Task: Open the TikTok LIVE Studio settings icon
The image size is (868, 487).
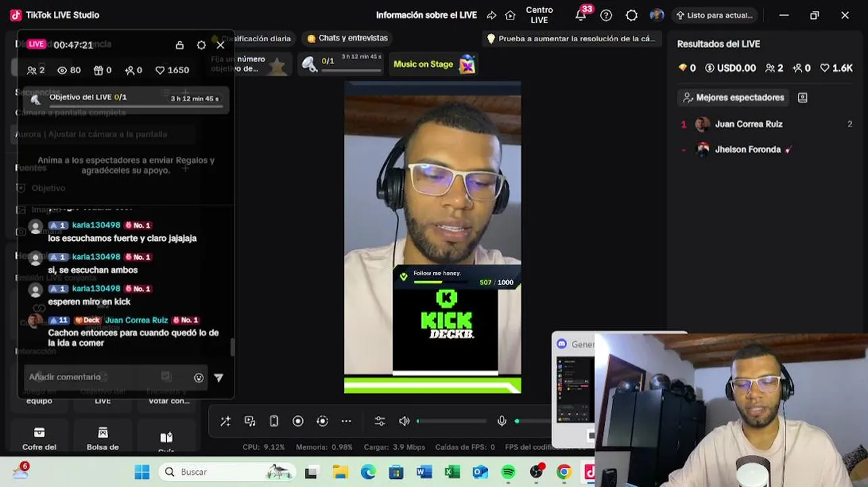Action: (631, 15)
